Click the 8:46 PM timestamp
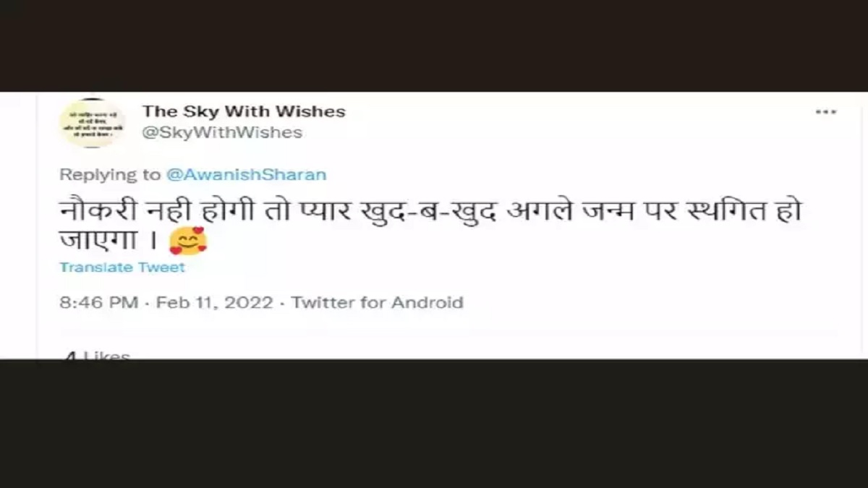 [98, 302]
